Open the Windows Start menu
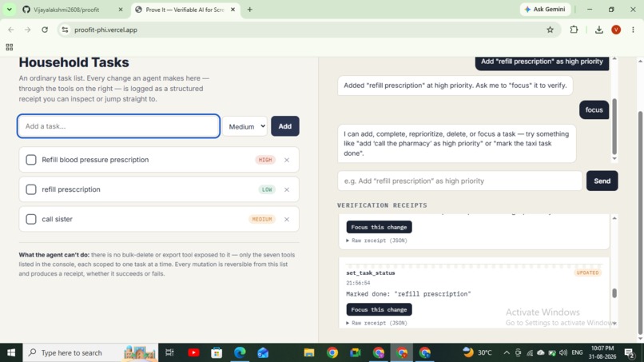Screen dimensions: 644x362 tap(11, 352)
